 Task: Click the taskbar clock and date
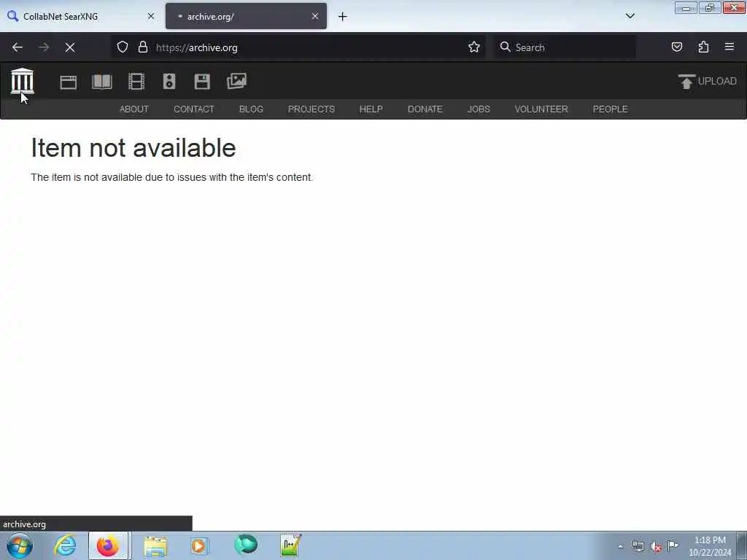pos(710,546)
